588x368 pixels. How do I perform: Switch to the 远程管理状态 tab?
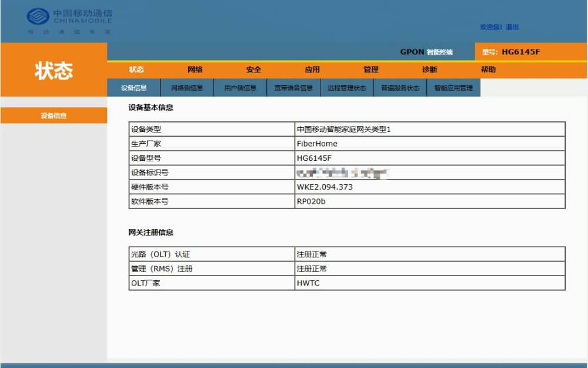(346, 88)
